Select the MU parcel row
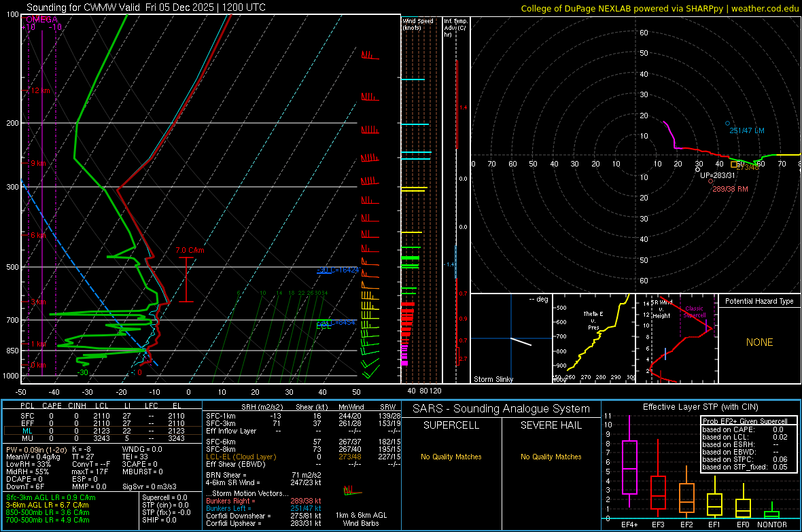This screenshot has width=802, height=532. pyautogui.click(x=103, y=438)
